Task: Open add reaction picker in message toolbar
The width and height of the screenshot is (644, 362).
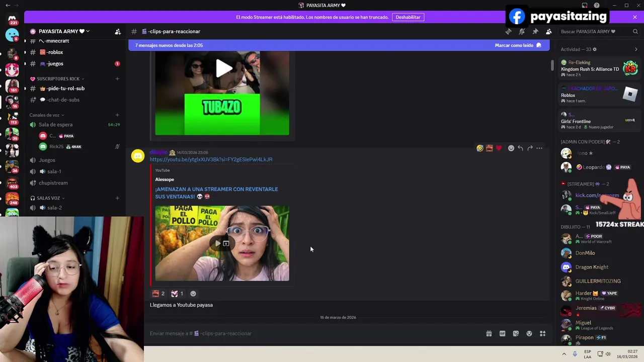Action: (511, 148)
